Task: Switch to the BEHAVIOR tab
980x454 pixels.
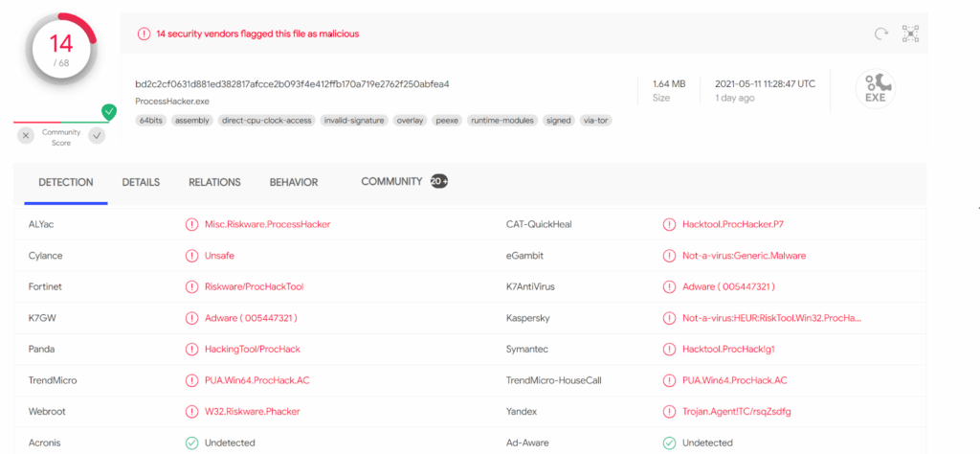Action: pyautogui.click(x=294, y=183)
